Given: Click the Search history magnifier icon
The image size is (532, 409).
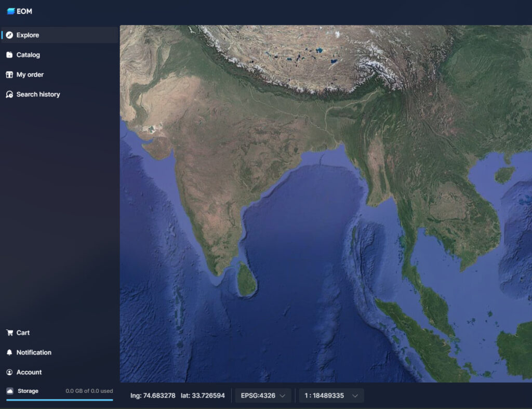Looking at the screenshot, I should click(9, 95).
